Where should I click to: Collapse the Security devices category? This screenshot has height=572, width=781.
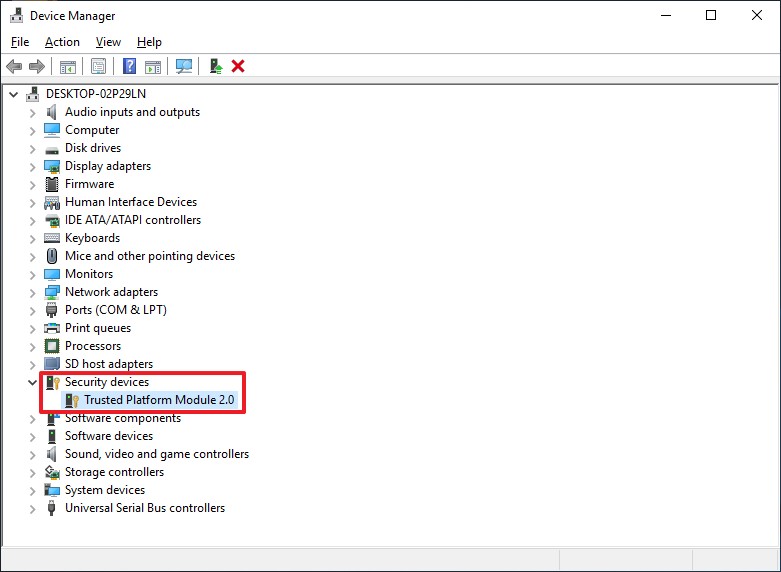click(x=33, y=382)
